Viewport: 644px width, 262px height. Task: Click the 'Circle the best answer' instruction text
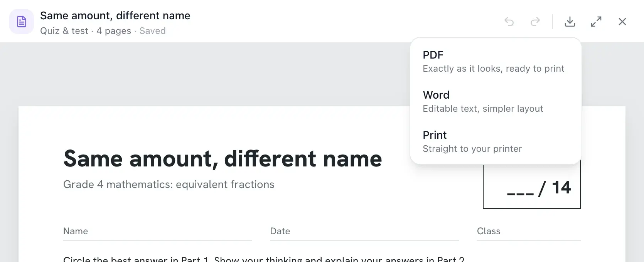pyautogui.click(x=264, y=259)
